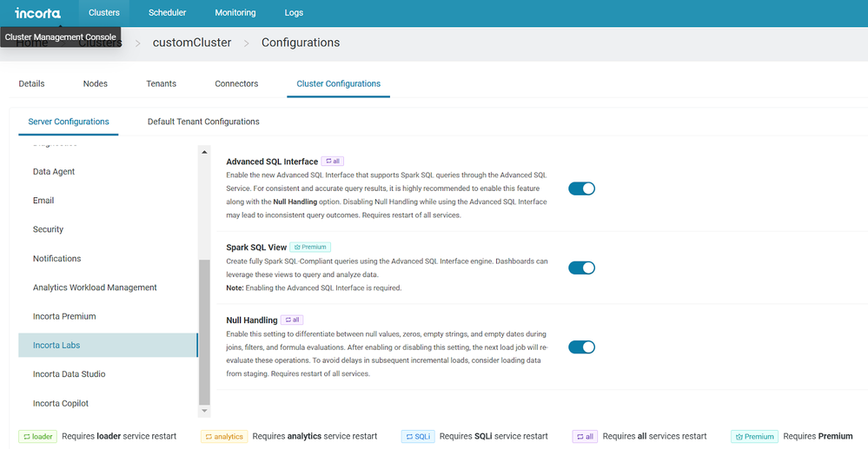This screenshot has height=449, width=868.
Task: Click the orange analytics legend badge
Action: click(x=224, y=437)
